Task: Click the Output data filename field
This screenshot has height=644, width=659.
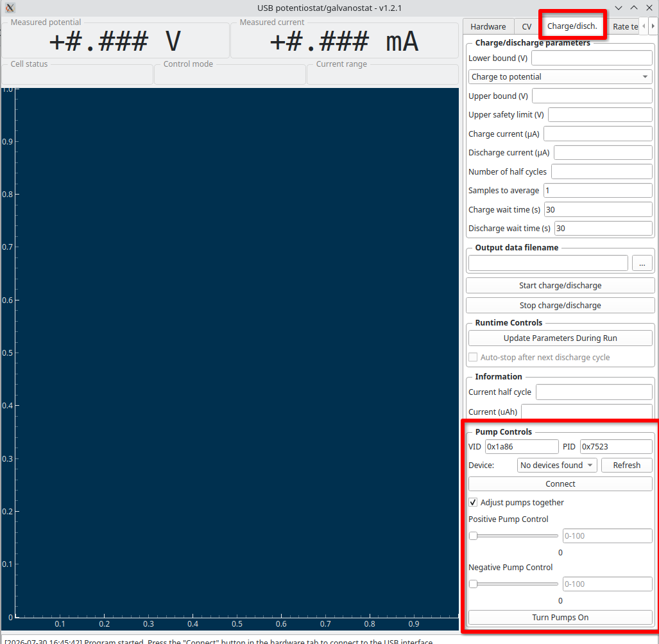Action: point(548,263)
